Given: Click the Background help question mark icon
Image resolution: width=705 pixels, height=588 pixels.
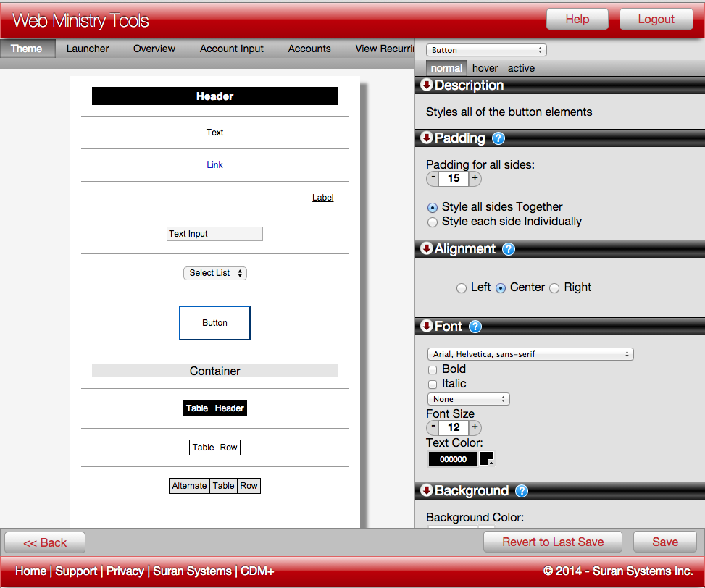Looking at the screenshot, I should tap(522, 491).
